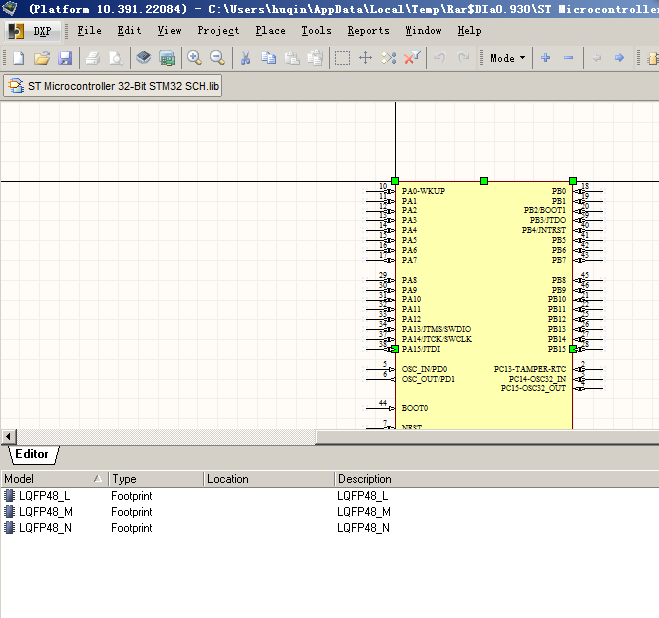Image resolution: width=659 pixels, height=618 pixels.
Task: Click the Clear Filter red X icon
Action: [412, 58]
